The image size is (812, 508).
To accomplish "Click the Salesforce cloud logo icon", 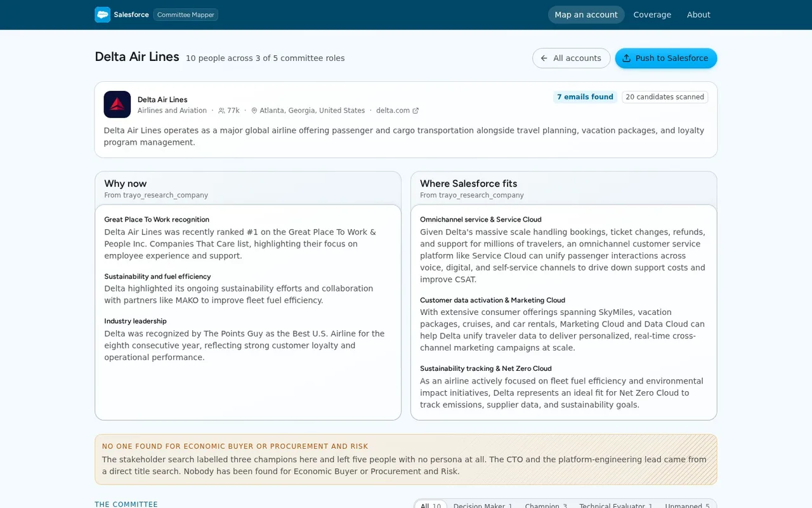I will tap(102, 15).
